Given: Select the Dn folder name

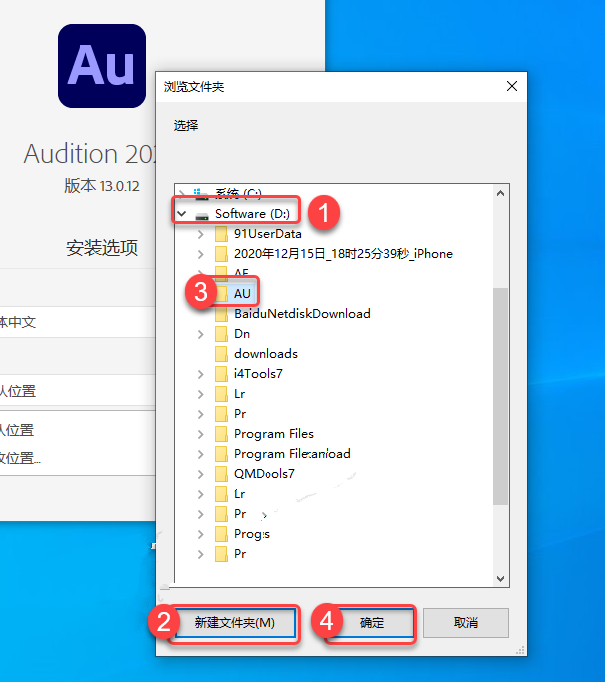Looking at the screenshot, I should (x=242, y=334).
